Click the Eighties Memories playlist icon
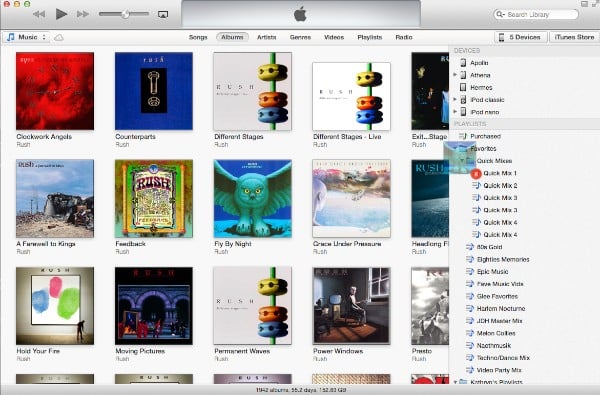Screen dimensions: 600x395 (x=470, y=259)
